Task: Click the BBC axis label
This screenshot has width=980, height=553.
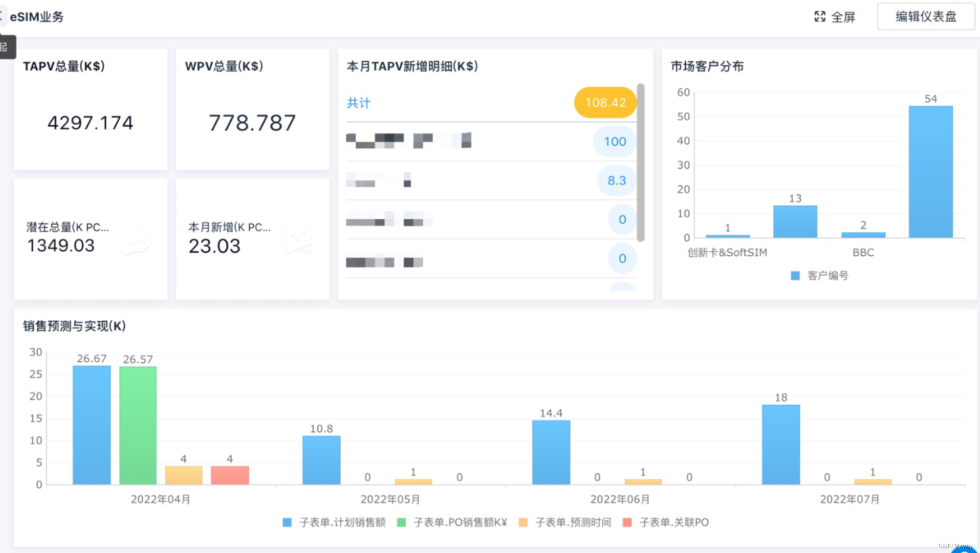Action: click(x=863, y=253)
